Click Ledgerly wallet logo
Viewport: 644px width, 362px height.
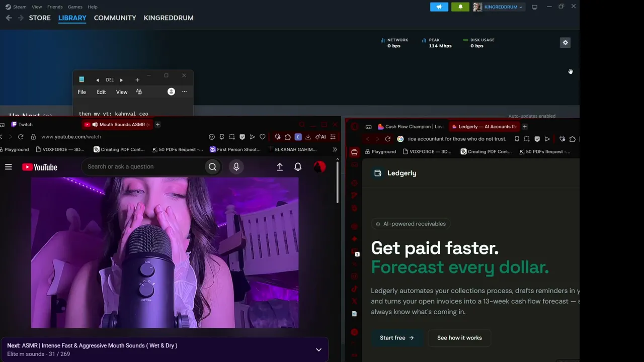[378, 173]
